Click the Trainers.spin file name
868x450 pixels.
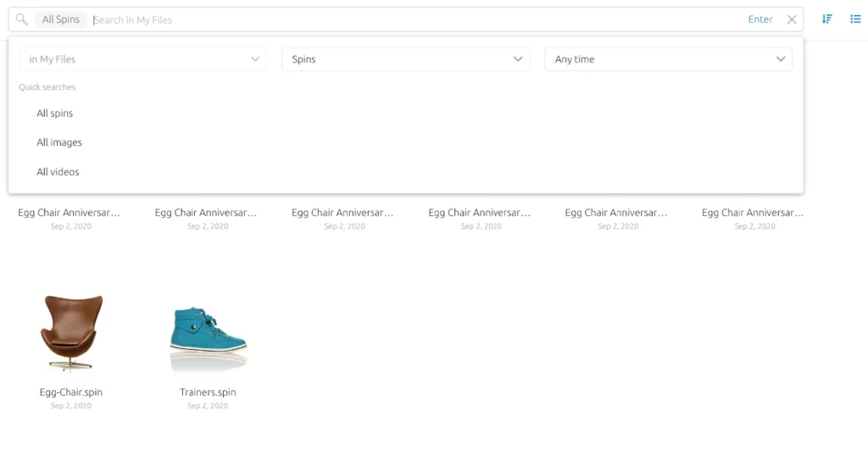tap(208, 392)
